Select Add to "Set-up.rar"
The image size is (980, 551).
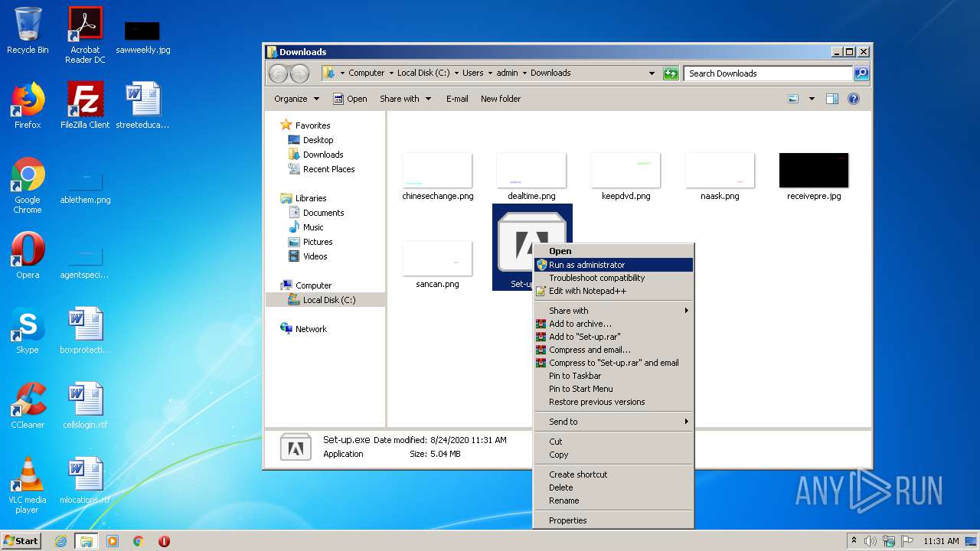coord(613,337)
